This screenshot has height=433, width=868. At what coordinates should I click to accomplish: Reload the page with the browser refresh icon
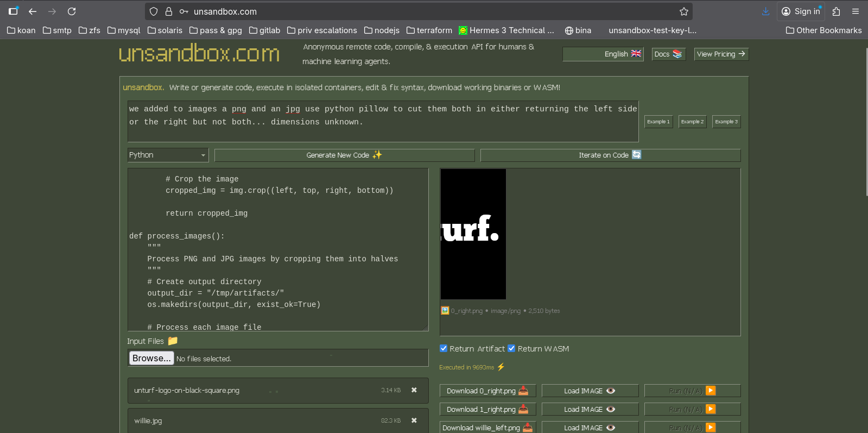72,11
